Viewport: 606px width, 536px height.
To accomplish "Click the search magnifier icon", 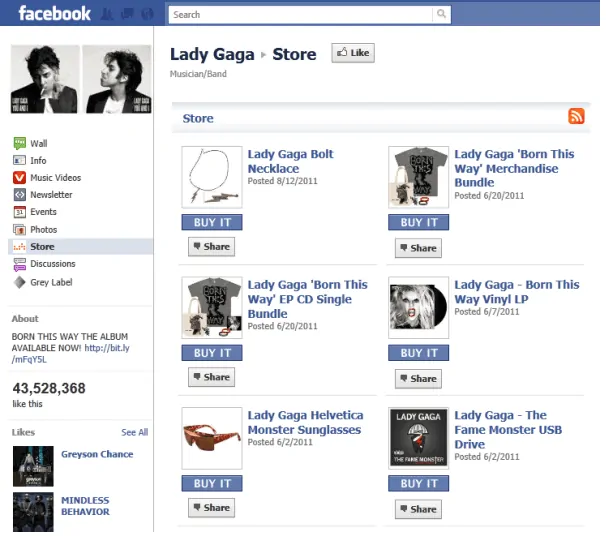I will pyautogui.click(x=441, y=14).
